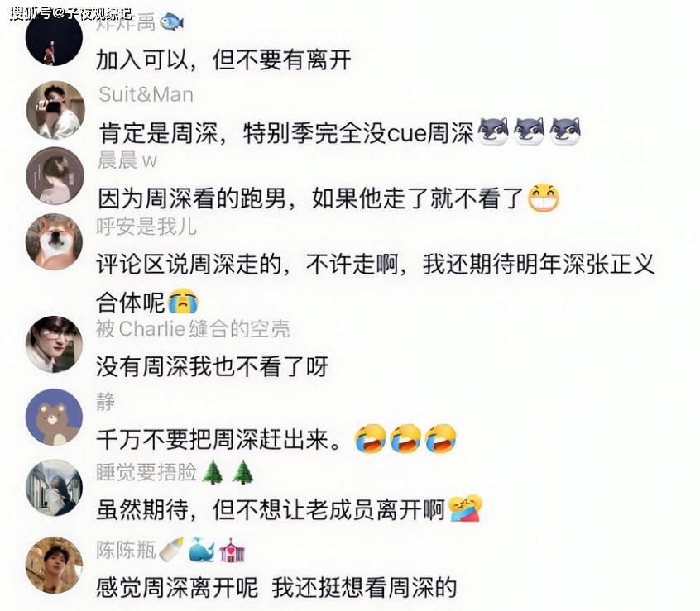Image resolution: width=700 pixels, height=611 pixels.
Task: Tap the first laughing-crying emoji in 静's comment
Action: [371, 438]
